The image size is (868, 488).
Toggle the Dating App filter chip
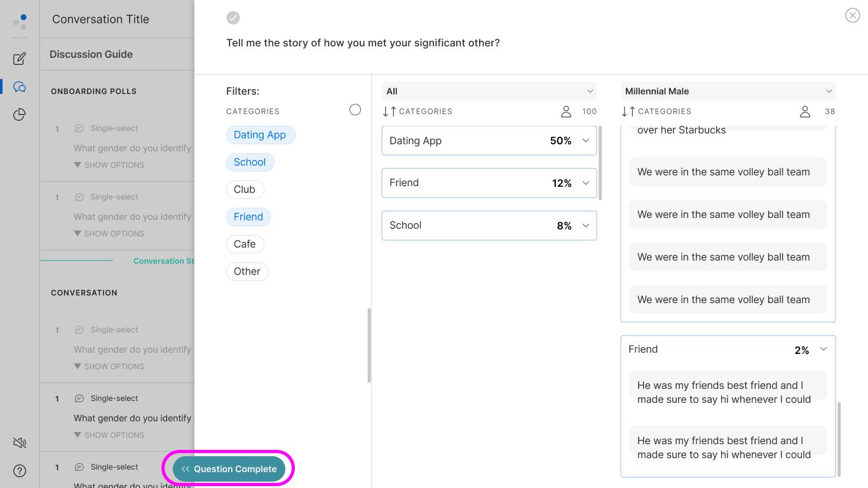[x=261, y=135]
